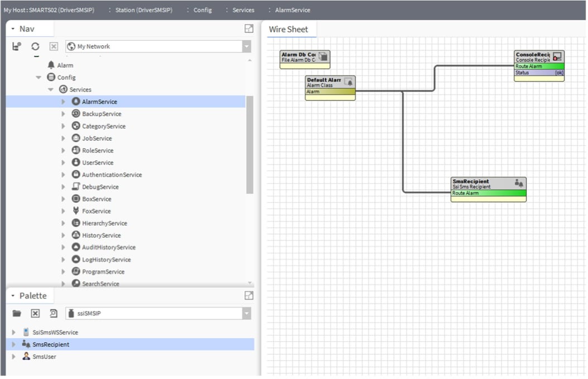Image resolution: width=588 pixels, height=379 pixels.
Task: Expand the RoleService node
Action: pyautogui.click(x=63, y=151)
